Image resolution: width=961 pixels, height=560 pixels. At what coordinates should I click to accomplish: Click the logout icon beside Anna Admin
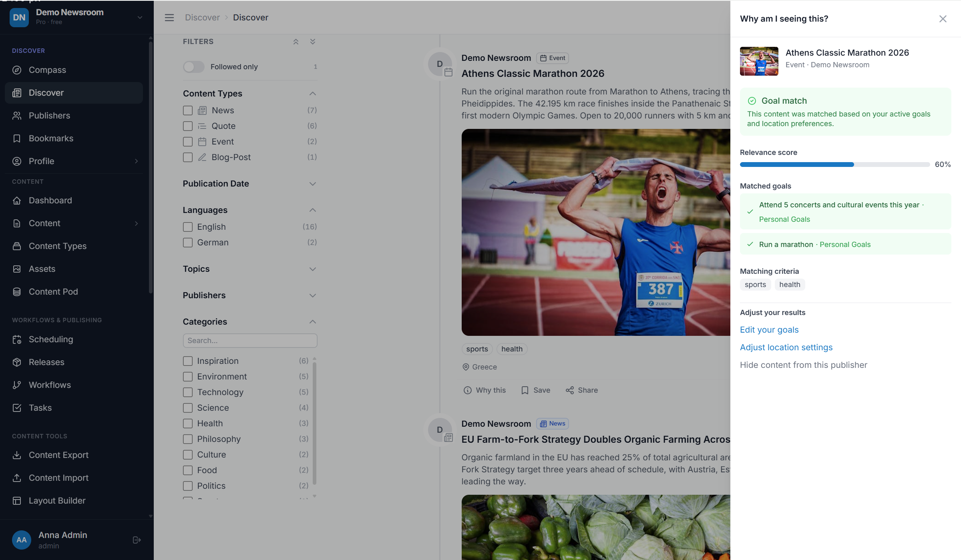137,540
